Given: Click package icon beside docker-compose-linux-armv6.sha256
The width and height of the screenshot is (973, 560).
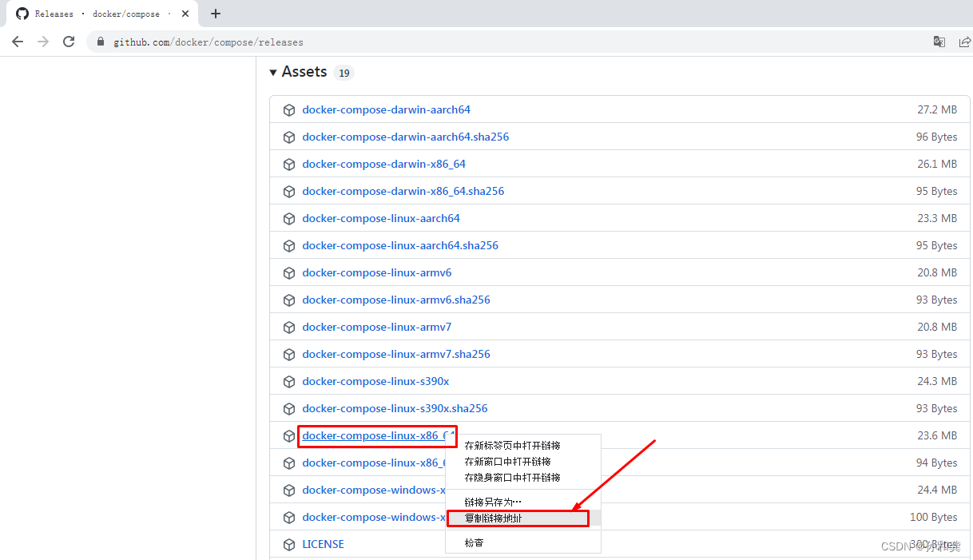Looking at the screenshot, I should pyautogui.click(x=289, y=300).
